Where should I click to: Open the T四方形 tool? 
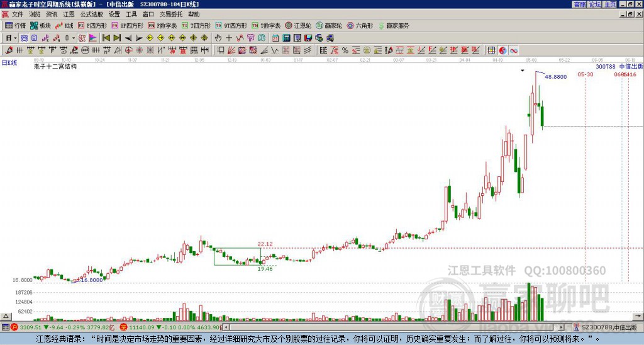tap(197, 25)
